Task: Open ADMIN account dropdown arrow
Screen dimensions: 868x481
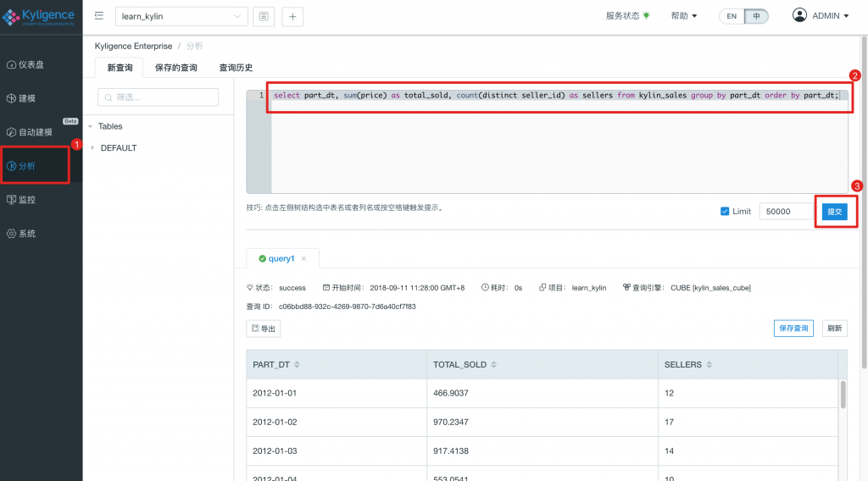Action: [846, 16]
